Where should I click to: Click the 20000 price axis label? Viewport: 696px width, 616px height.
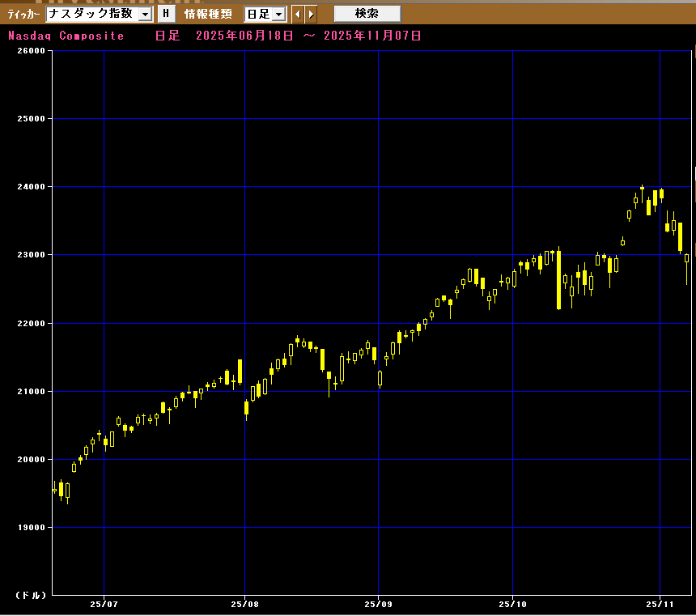tap(32, 459)
